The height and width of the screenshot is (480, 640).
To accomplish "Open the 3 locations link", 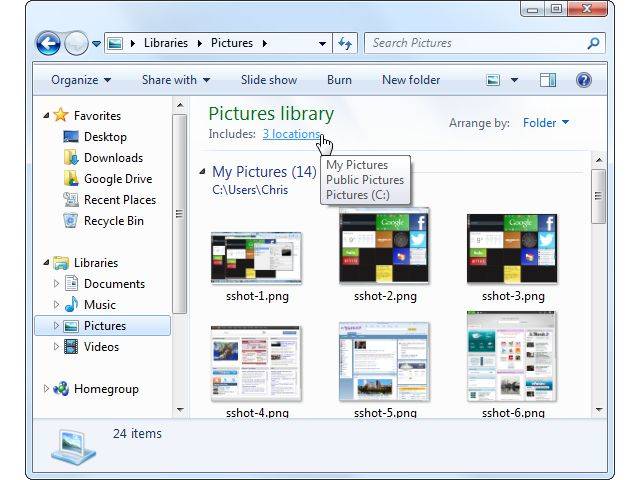I will pyautogui.click(x=291, y=134).
